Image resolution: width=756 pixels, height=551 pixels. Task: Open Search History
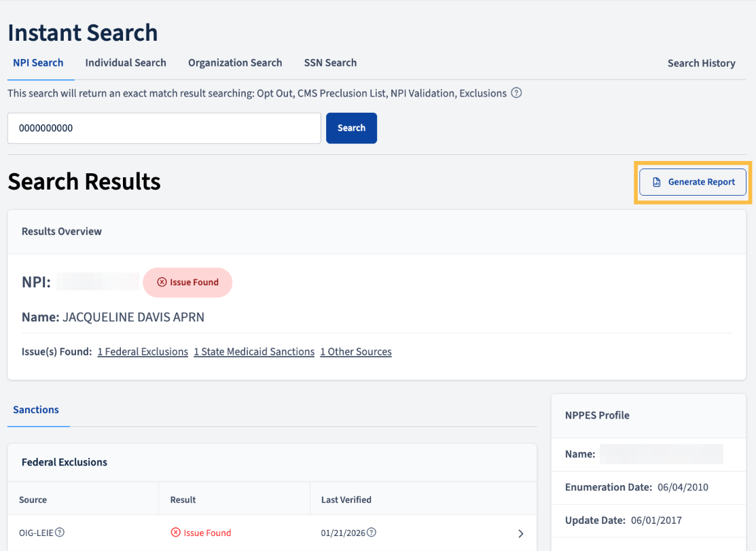702,63
